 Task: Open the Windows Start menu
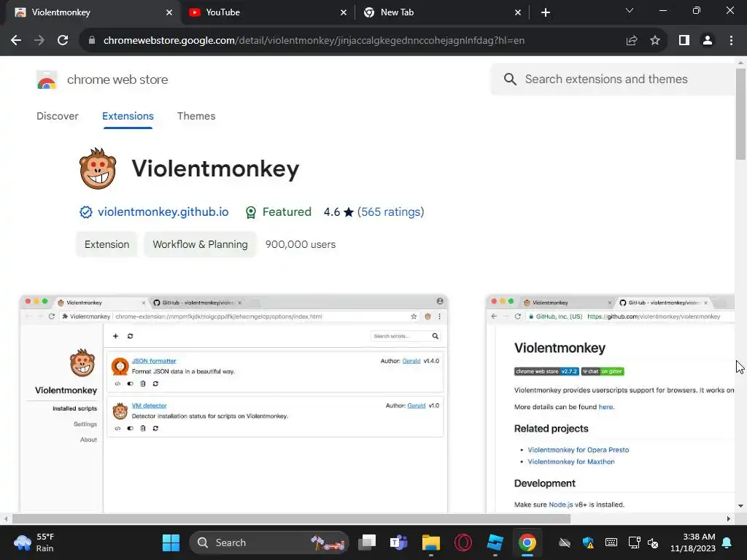click(171, 542)
